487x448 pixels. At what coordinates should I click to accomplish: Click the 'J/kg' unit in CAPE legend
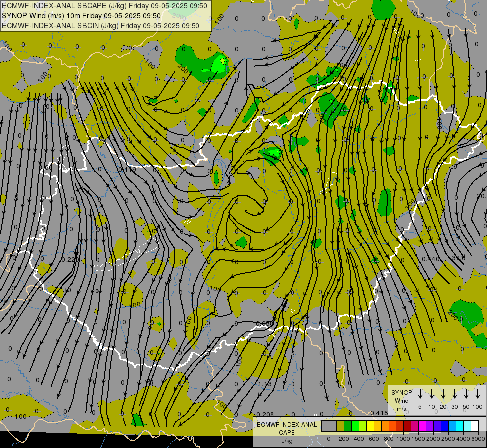287,441
